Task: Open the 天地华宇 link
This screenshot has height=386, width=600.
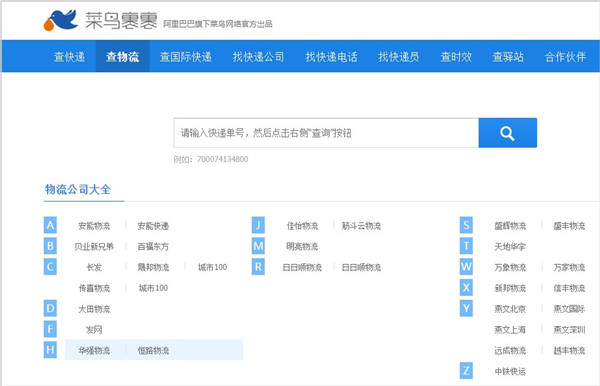Action: pyautogui.click(x=510, y=246)
